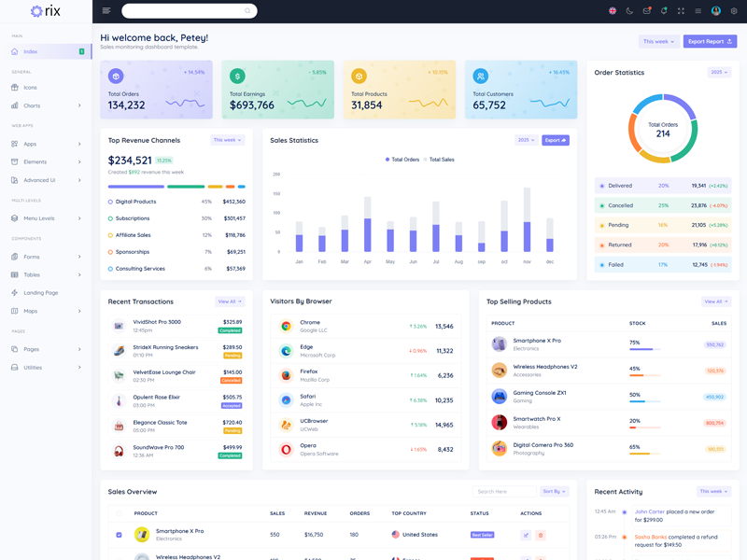Screen dimensions: 747x560
Task: Open the settings gear in the header
Action: (734, 11)
